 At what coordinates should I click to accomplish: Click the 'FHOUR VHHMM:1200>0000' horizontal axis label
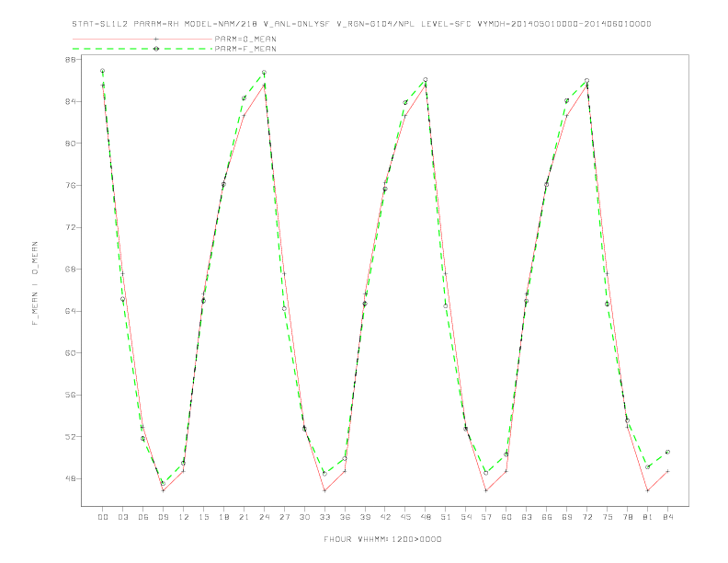pos(382,539)
